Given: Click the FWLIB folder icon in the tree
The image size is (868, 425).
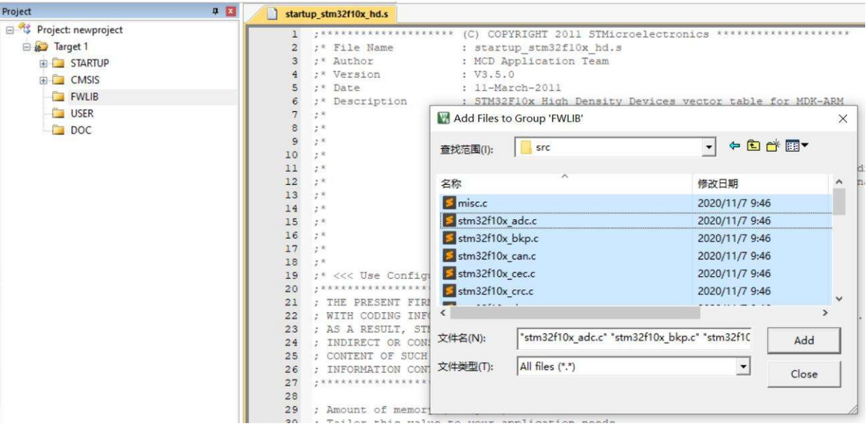Looking at the screenshot, I should point(58,97).
